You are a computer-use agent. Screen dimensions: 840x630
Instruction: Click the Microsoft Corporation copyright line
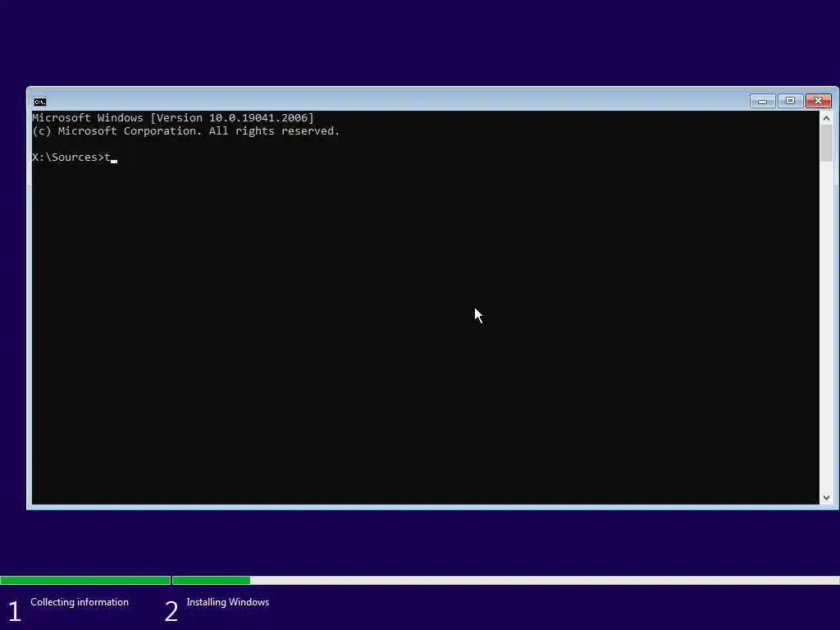[186, 131]
